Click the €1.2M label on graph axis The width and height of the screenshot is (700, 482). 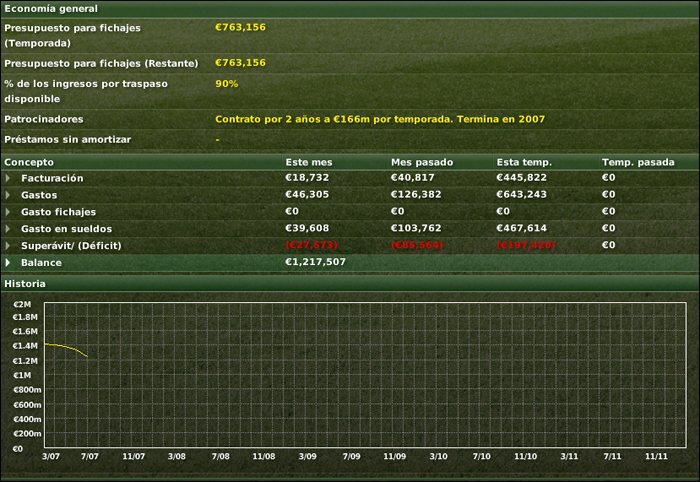pyautogui.click(x=25, y=361)
